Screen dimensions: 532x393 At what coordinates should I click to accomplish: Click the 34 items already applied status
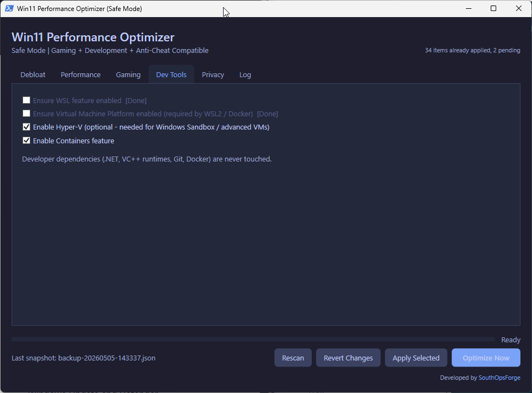click(x=473, y=50)
